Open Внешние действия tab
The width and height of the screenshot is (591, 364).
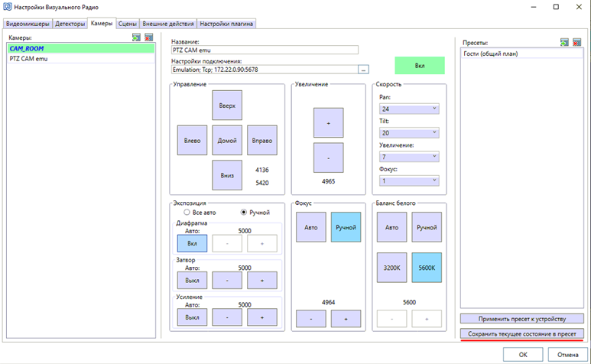tap(168, 24)
